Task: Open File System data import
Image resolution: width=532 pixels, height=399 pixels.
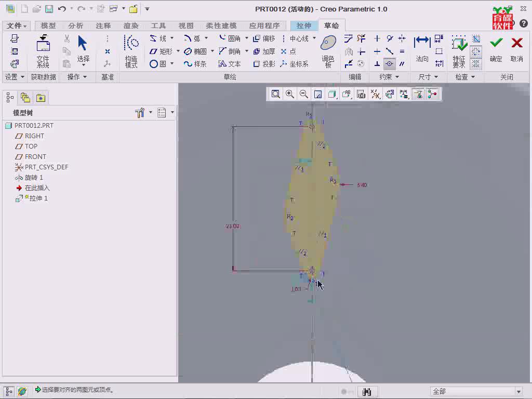Action: click(x=43, y=51)
